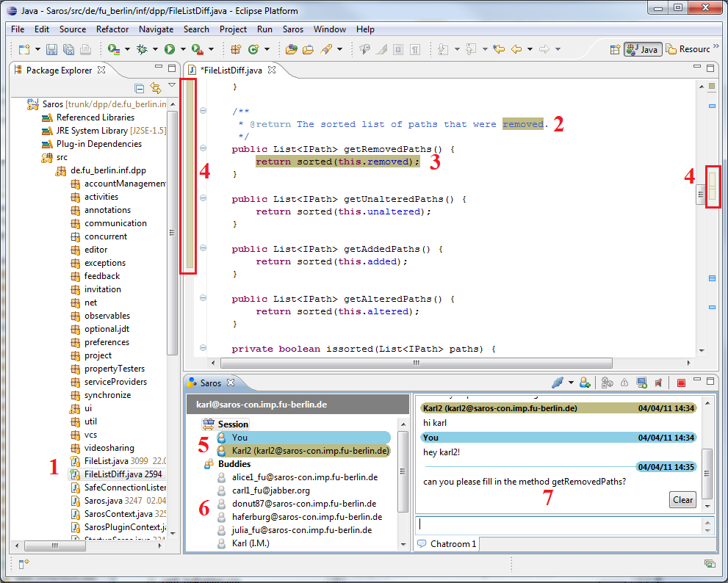Click the New wizard icon
This screenshot has width=728, height=583.
pos(24,49)
